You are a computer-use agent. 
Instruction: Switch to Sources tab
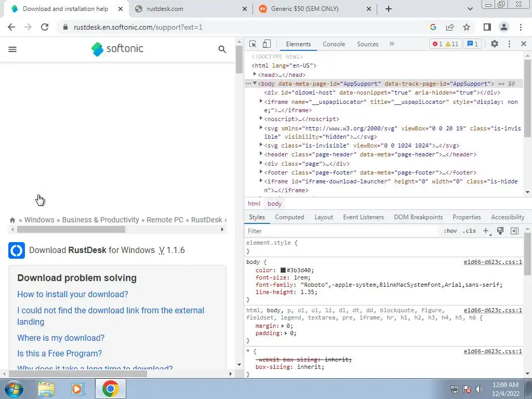pos(367,44)
